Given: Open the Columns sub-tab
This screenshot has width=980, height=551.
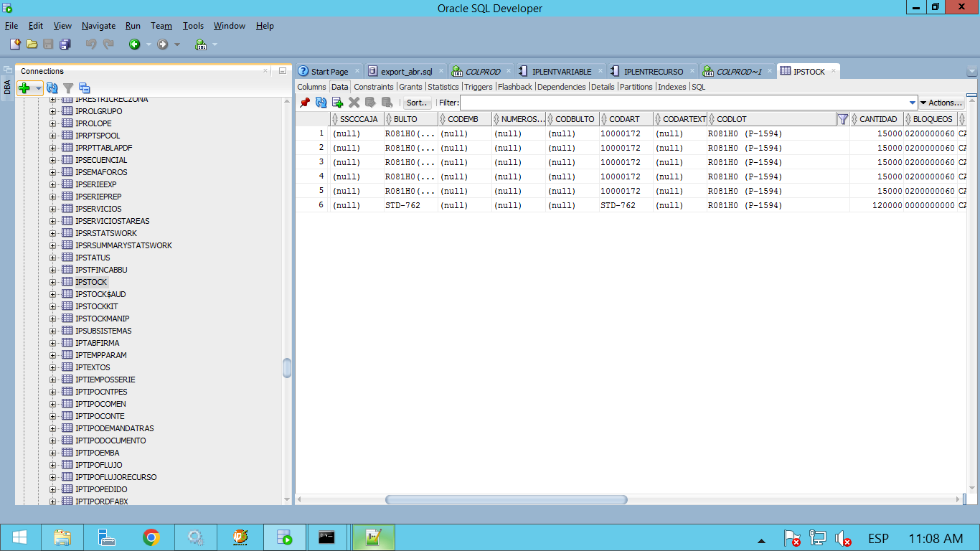Looking at the screenshot, I should point(311,87).
